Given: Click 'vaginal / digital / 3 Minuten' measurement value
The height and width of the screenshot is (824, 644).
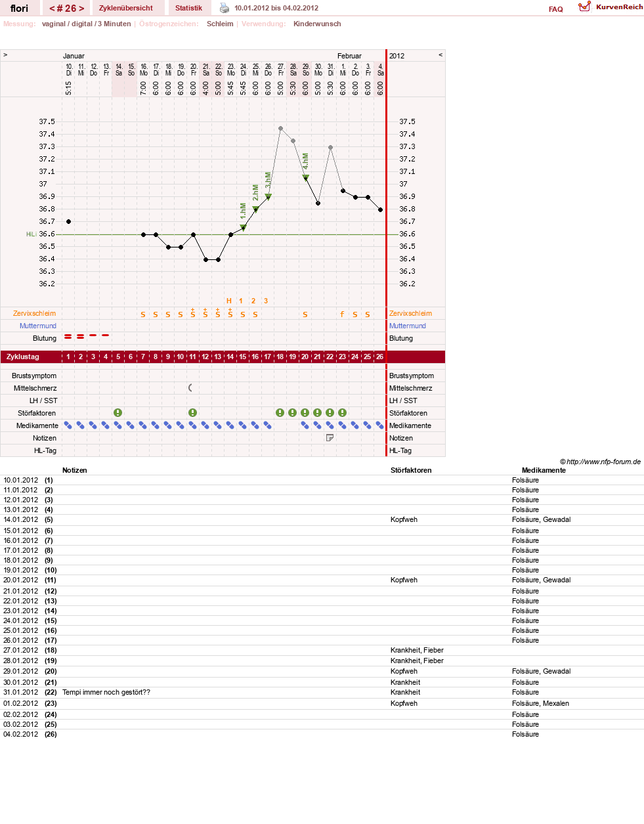Looking at the screenshot, I should coord(87,24).
